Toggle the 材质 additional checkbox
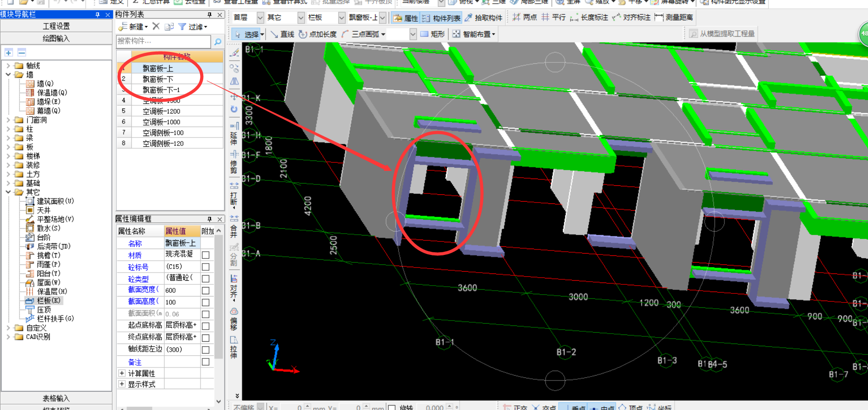 click(x=205, y=255)
